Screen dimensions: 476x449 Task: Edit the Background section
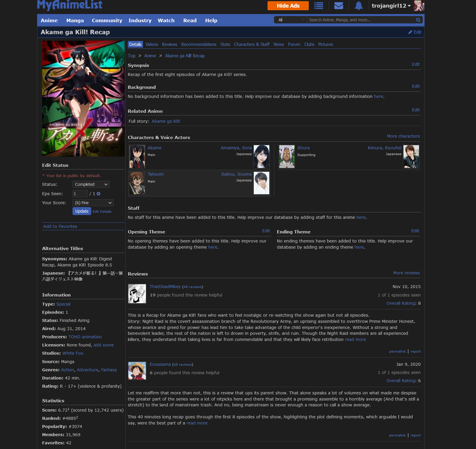pyautogui.click(x=416, y=86)
